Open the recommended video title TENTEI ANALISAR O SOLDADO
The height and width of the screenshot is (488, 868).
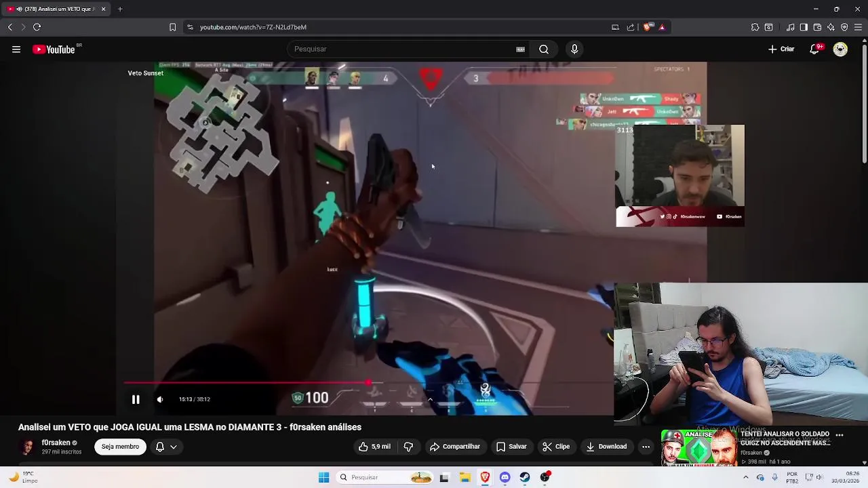coord(785,439)
